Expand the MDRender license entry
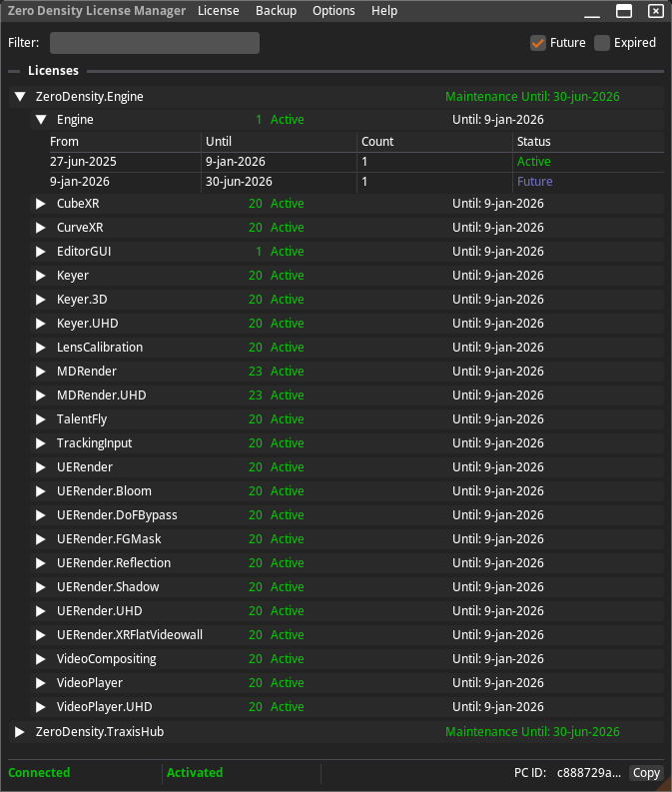Image resolution: width=672 pixels, height=792 pixels. tap(41, 372)
